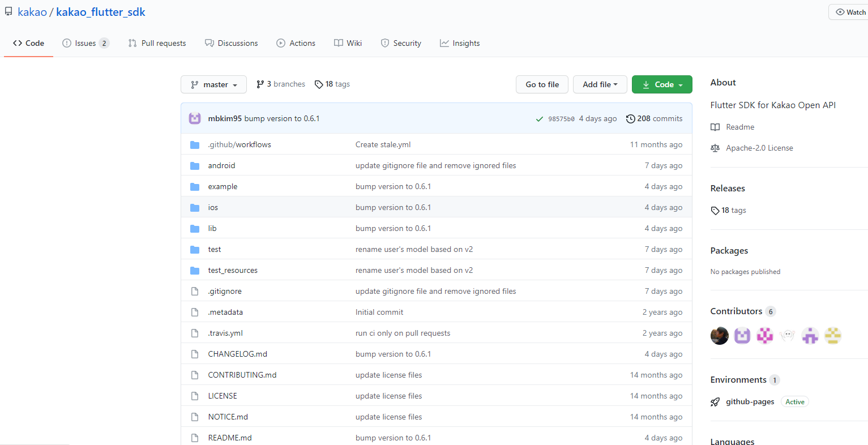Viewport: 868px width, 445px height.
Task: Open the Contributors heading link
Action: click(743, 311)
